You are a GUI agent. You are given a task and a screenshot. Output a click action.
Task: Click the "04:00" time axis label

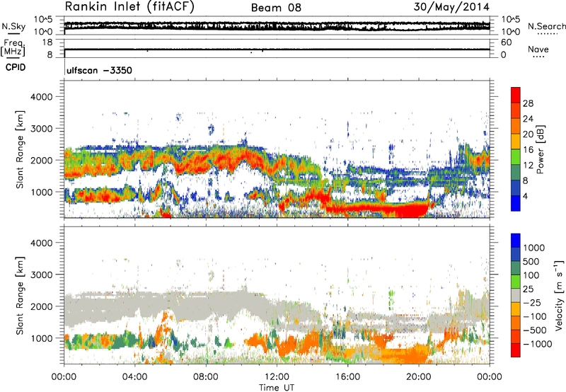click(135, 377)
